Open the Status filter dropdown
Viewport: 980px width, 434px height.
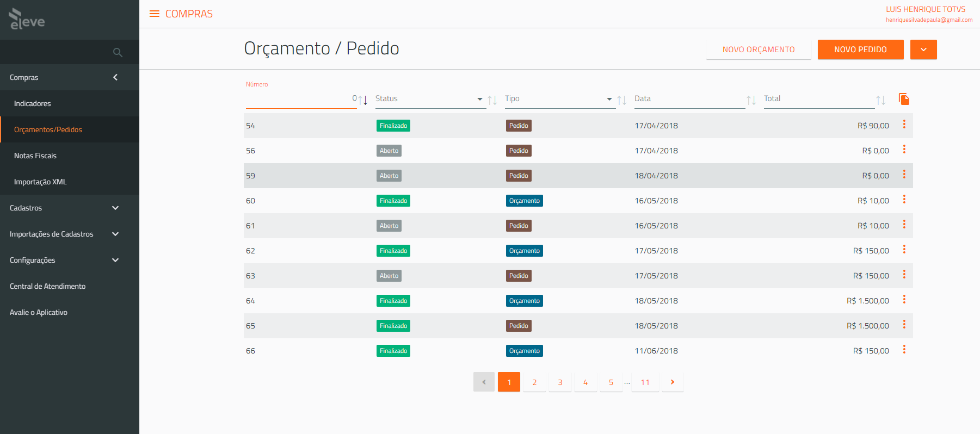pos(480,99)
